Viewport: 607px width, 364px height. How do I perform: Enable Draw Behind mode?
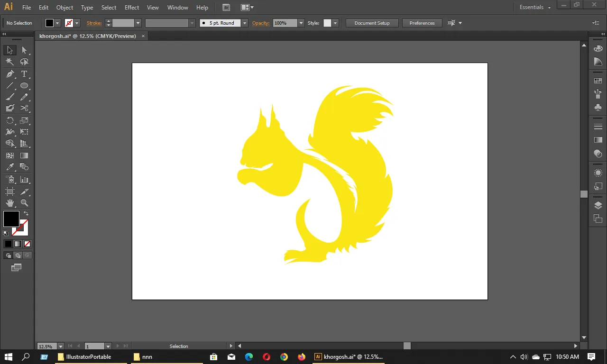pos(18,255)
